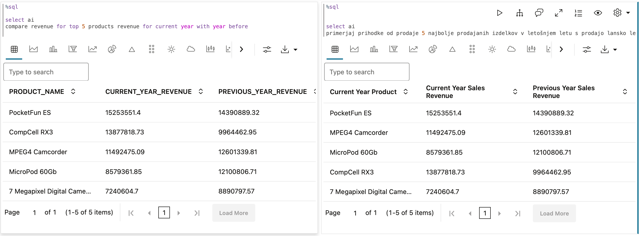Open paragraph settings gear icon
644x236 pixels.
pyautogui.click(x=617, y=13)
